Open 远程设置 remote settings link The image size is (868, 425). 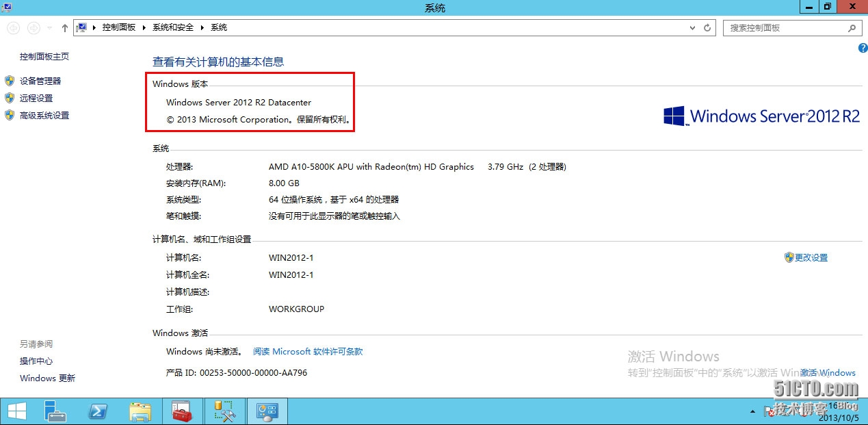[36, 99]
